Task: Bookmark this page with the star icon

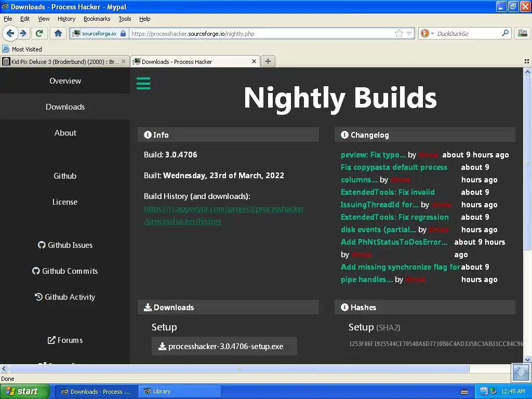Action: (x=399, y=33)
